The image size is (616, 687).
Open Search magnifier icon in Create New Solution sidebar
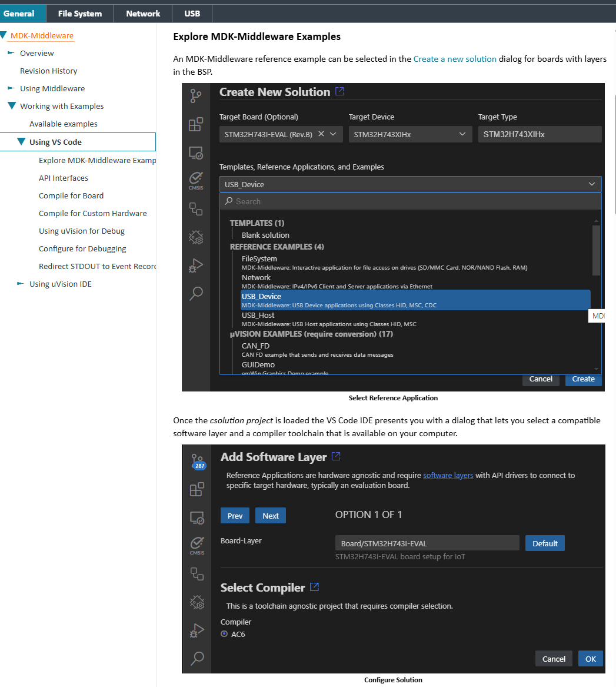196,293
